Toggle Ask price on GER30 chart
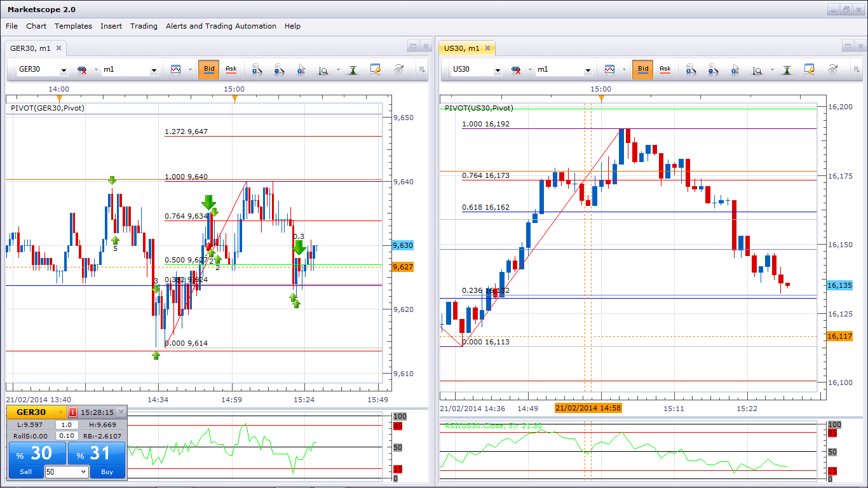Image resolution: width=868 pixels, height=488 pixels. tap(231, 69)
